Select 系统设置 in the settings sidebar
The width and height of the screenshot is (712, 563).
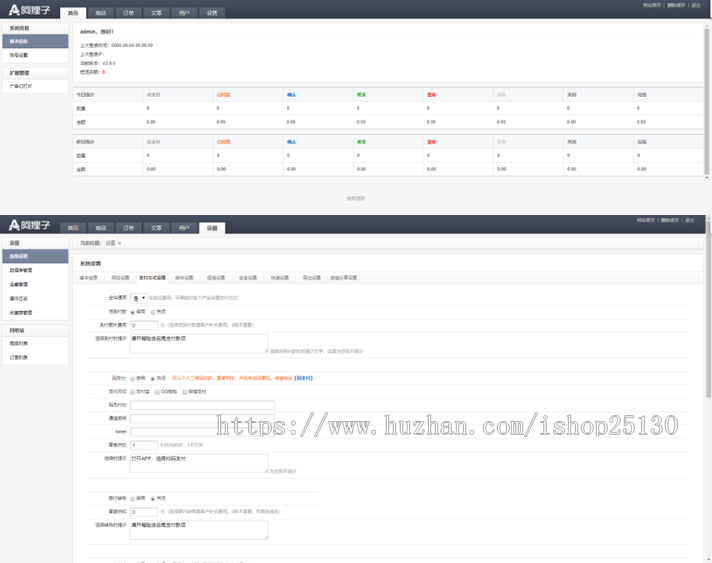[35, 257]
